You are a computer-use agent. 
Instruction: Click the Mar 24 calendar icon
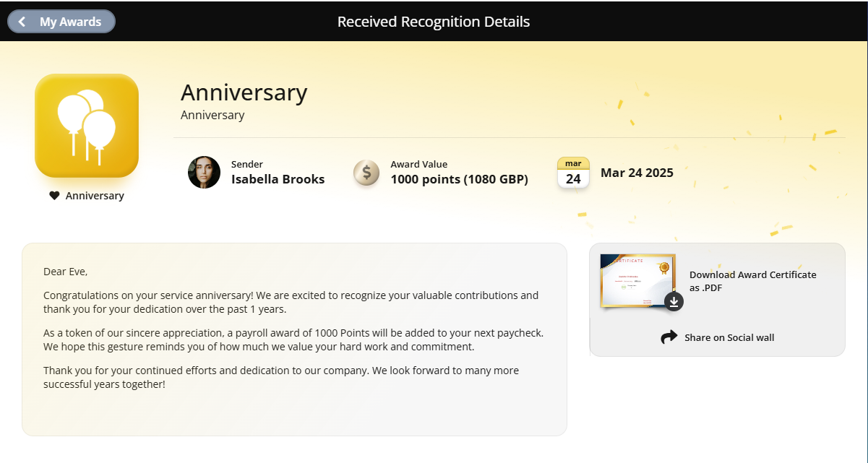tap(573, 173)
